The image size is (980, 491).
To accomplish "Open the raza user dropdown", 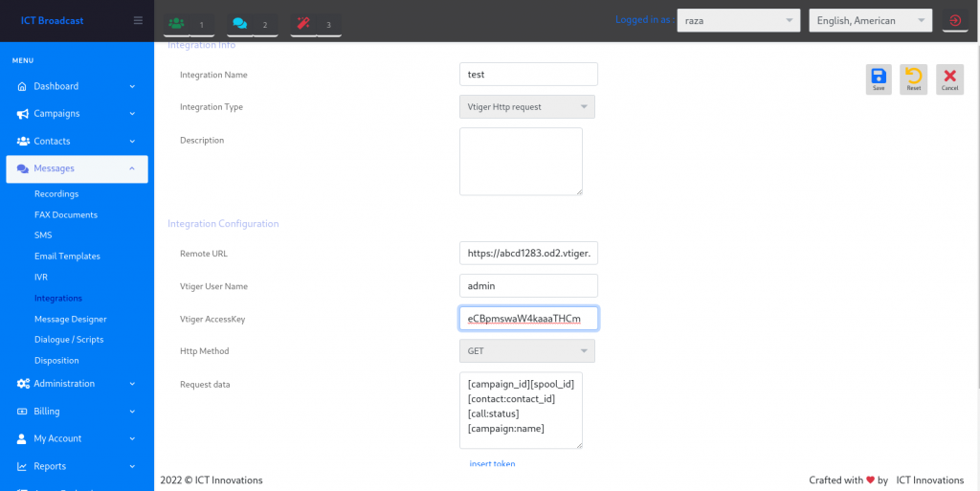I will point(738,21).
